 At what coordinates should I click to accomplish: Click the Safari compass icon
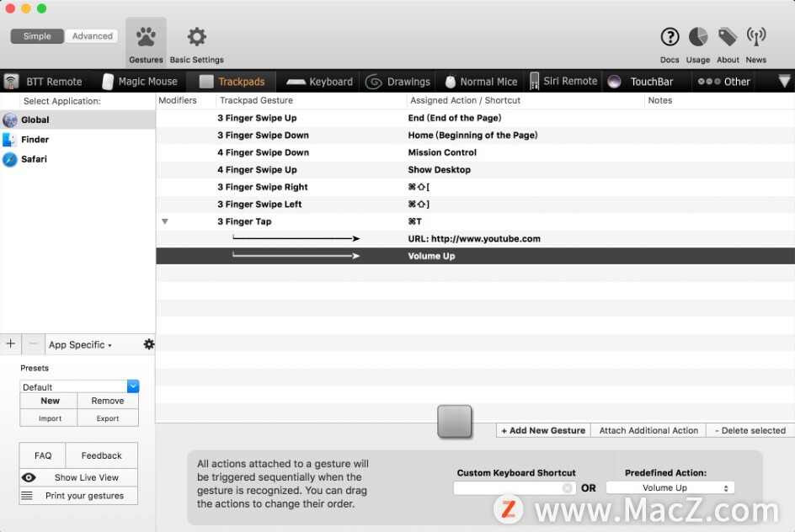[9, 159]
